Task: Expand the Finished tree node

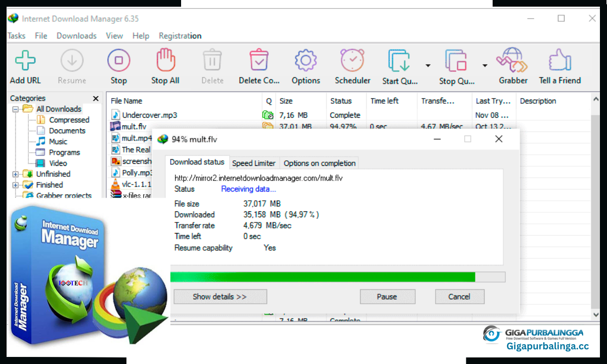Action: [15, 185]
